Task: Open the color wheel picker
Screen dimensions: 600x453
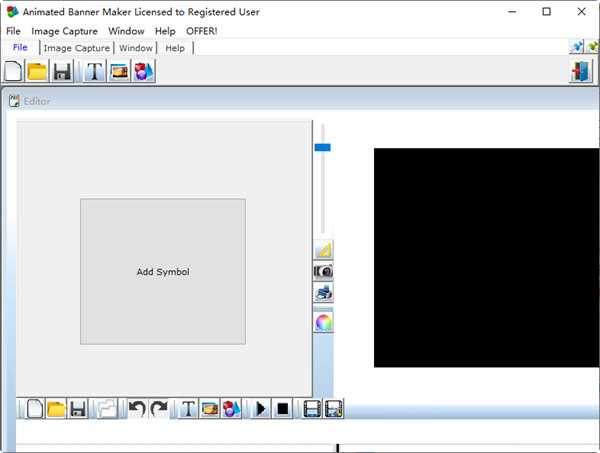Action: click(323, 322)
